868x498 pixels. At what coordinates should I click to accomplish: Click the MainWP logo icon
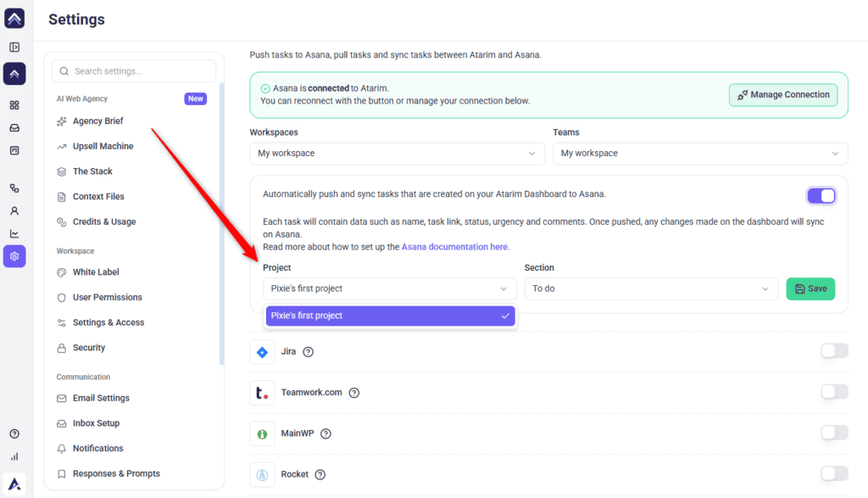263,434
